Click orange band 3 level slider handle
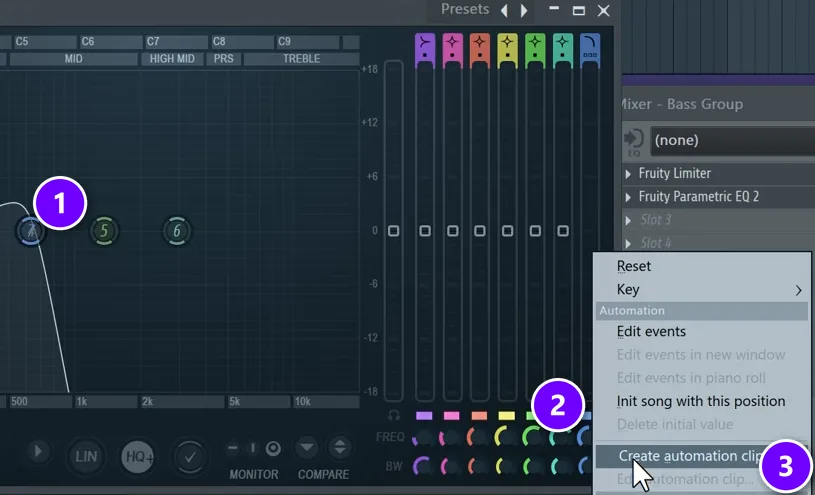The height and width of the screenshot is (495, 815). 480,230
